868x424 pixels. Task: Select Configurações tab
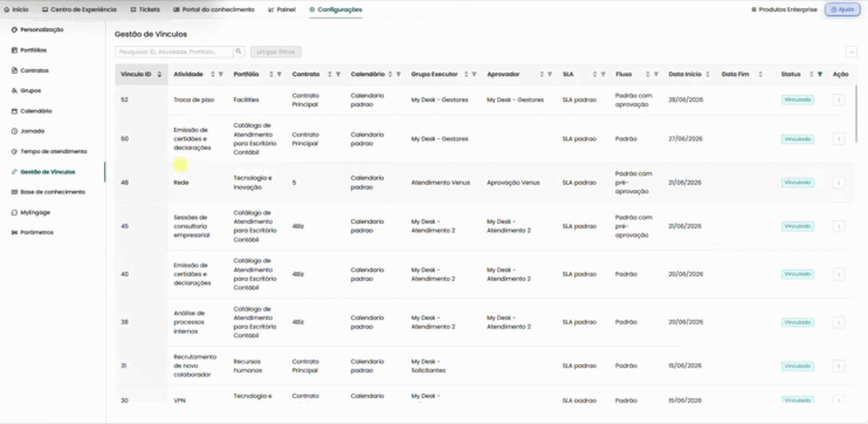tap(336, 10)
